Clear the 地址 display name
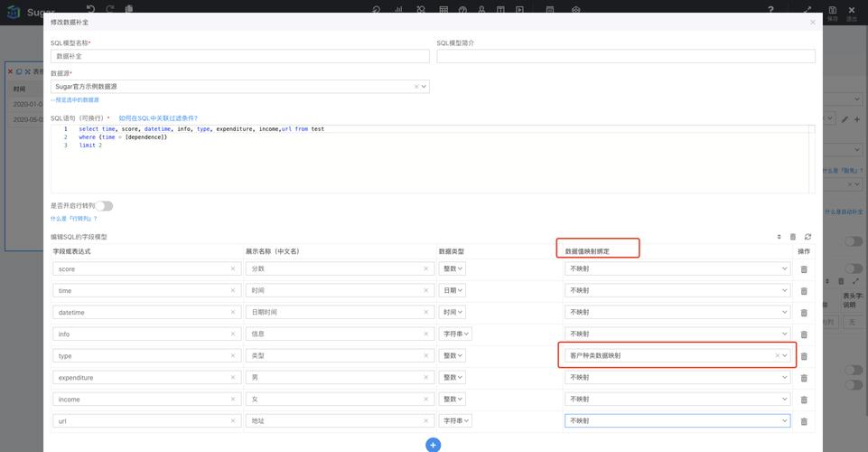Screen dimensions: 868x452 click(x=425, y=421)
